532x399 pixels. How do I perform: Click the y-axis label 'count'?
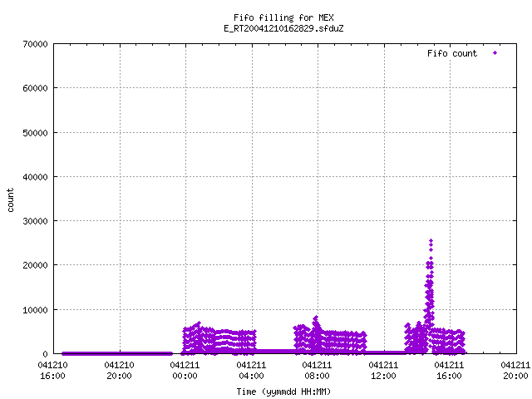tap(11, 200)
